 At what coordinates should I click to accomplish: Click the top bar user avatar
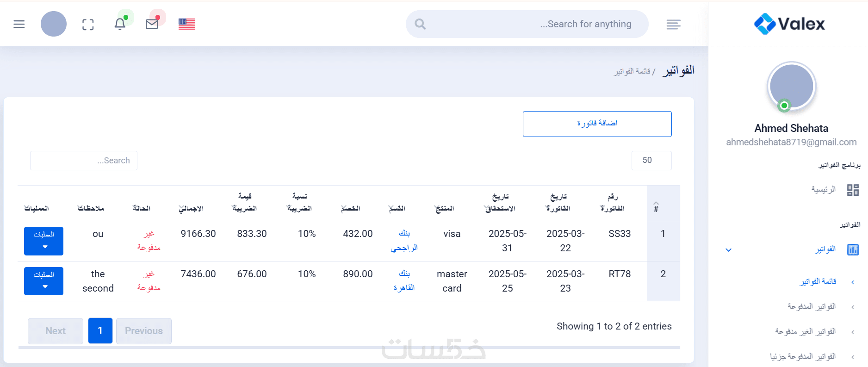point(54,24)
